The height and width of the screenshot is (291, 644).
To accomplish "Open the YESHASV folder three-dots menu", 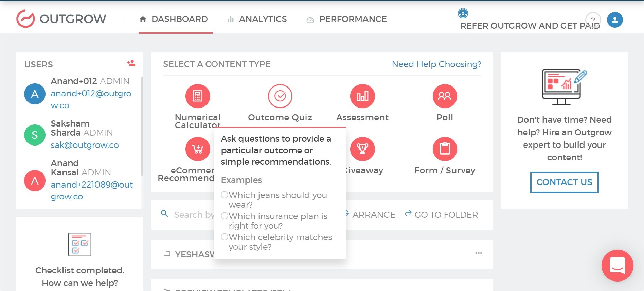I will coord(479,253).
